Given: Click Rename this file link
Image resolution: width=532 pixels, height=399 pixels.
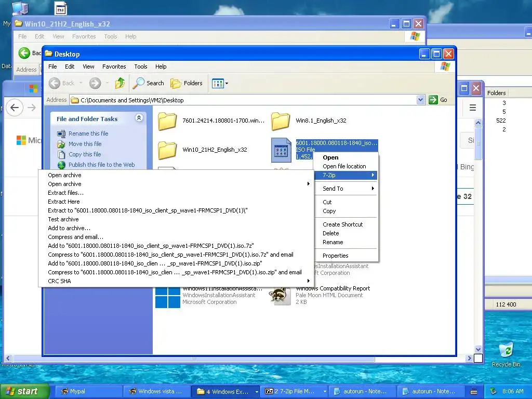Looking at the screenshot, I should [88, 134].
